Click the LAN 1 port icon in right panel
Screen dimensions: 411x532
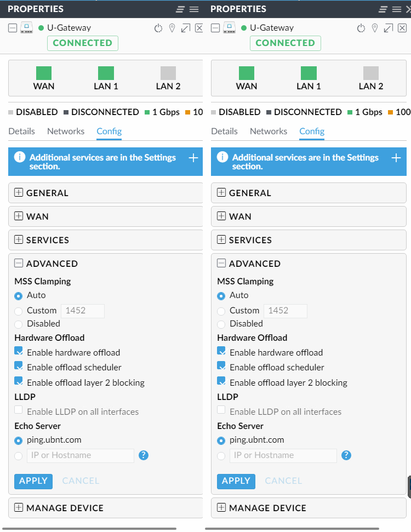[x=309, y=73]
